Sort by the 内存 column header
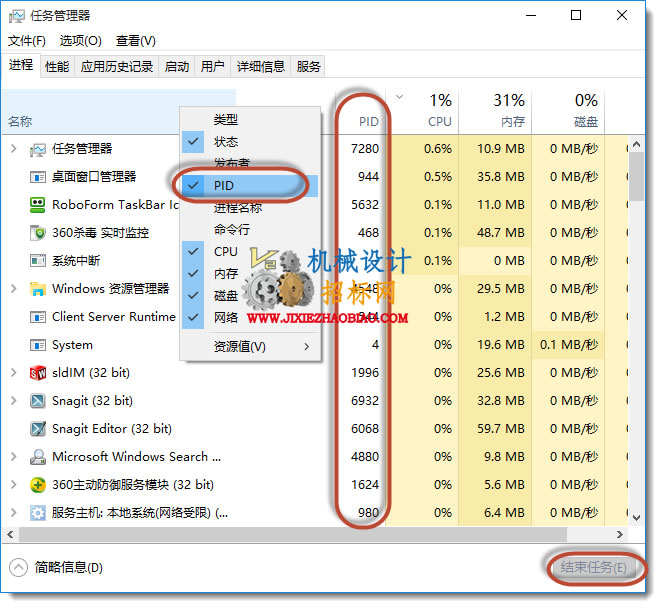The width and height of the screenshot is (661, 608). (495, 112)
